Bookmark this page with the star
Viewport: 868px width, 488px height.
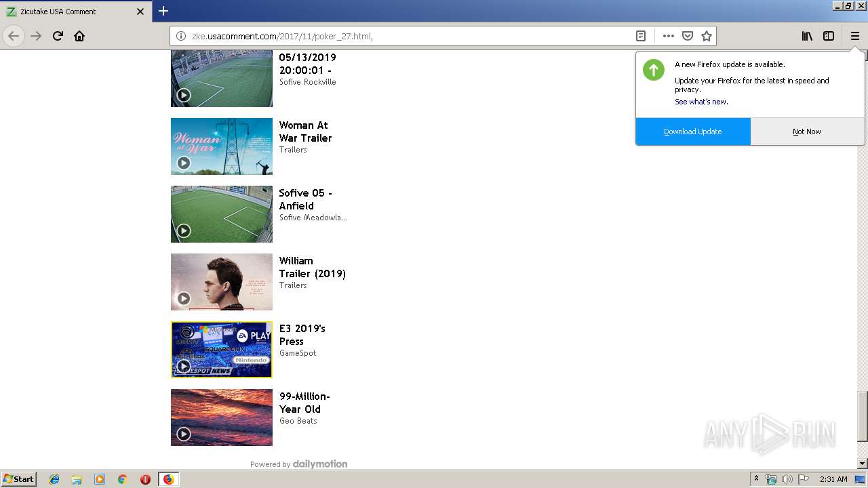click(x=707, y=36)
